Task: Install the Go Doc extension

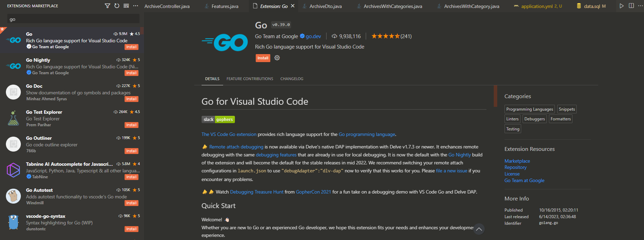Action: 132,99
